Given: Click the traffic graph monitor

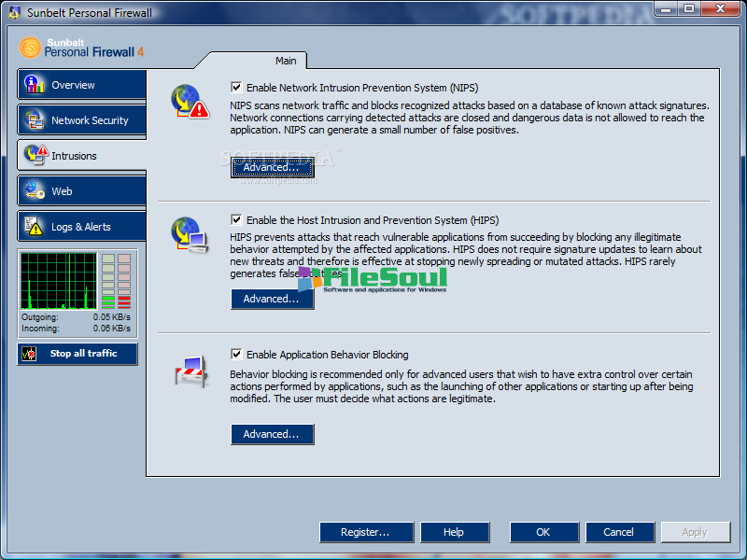Looking at the screenshot, I should (x=59, y=281).
